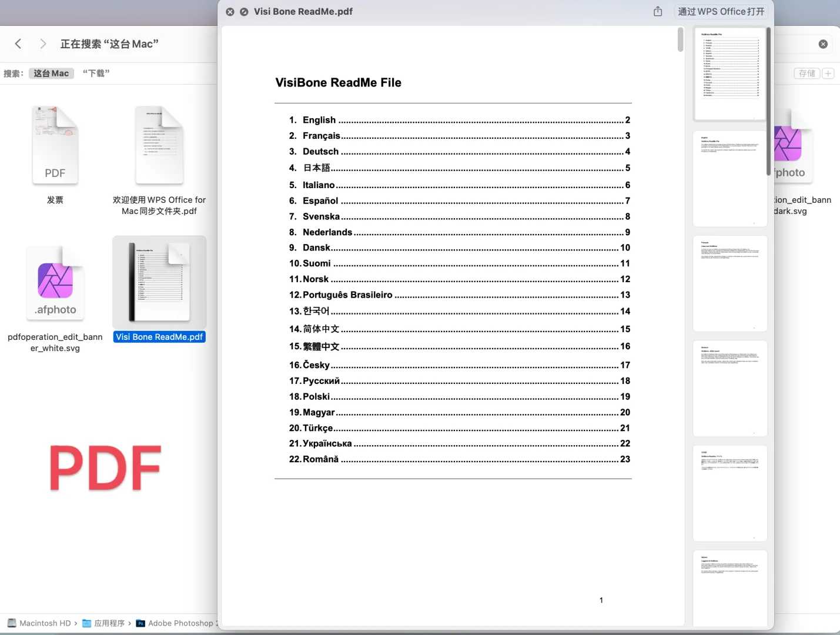Image resolution: width=840 pixels, height=635 pixels.
Task: Click the Русский contents entry
Action: (459, 381)
